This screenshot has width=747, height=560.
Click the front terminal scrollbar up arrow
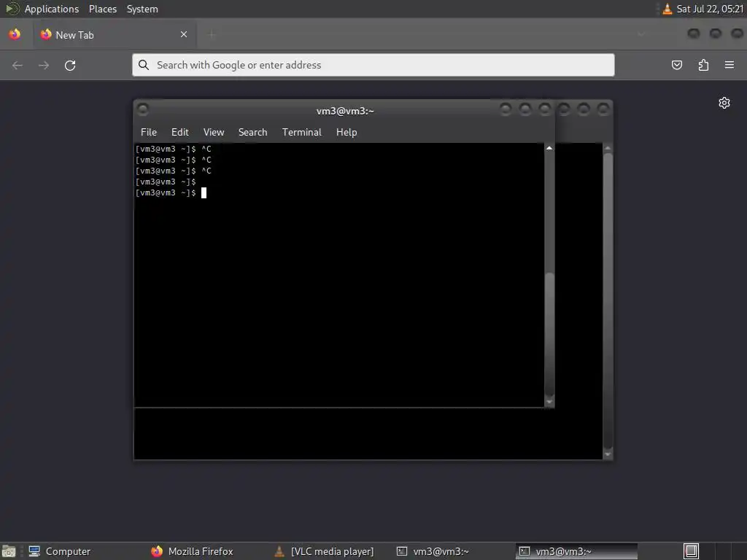(549, 148)
